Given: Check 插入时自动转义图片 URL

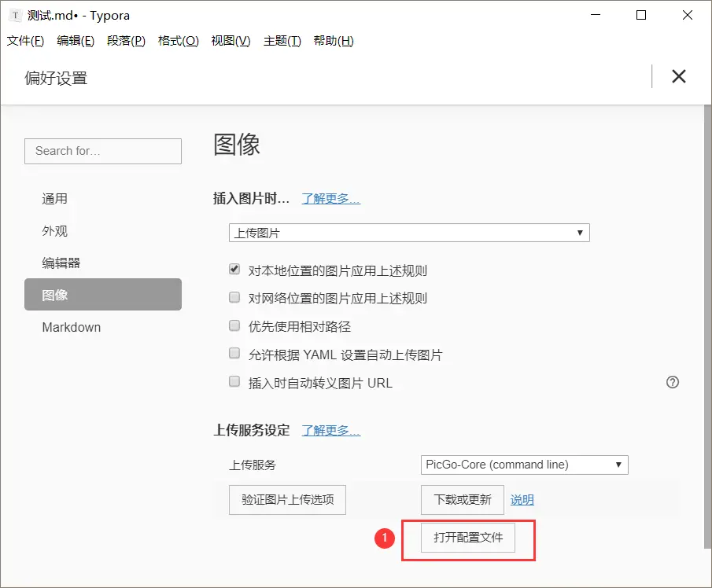Looking at the screenshot, I should pos(234,381).
